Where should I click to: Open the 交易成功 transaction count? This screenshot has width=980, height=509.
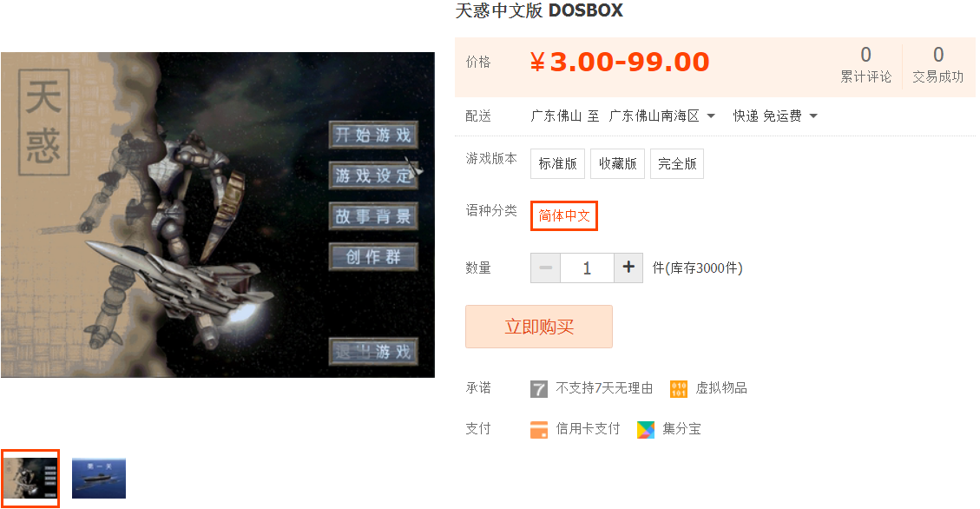[x=938, y=64]
